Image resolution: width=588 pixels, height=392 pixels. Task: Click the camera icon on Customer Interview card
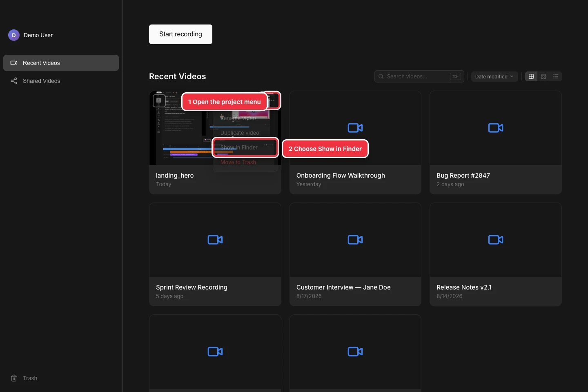pos(355,240)
